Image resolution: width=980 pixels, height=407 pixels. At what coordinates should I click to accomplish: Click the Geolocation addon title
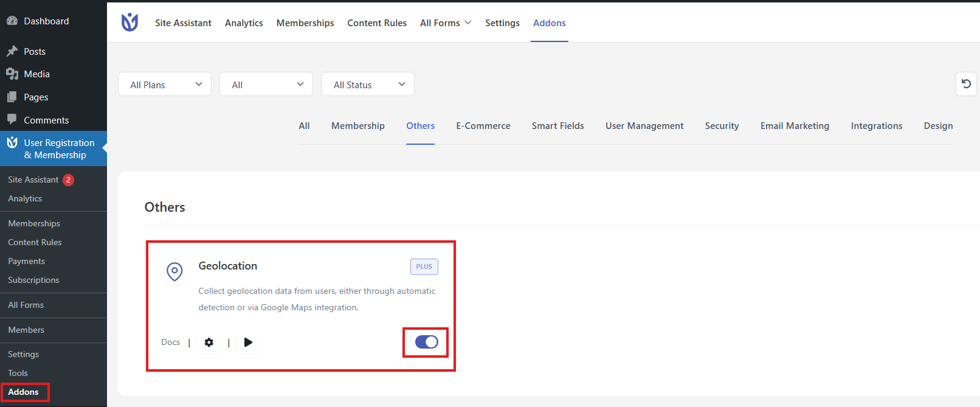[x=228, y=266]
